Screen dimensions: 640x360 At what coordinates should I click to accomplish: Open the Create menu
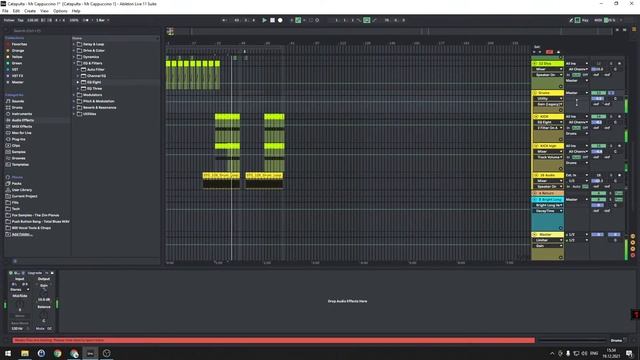pos(30,11)
